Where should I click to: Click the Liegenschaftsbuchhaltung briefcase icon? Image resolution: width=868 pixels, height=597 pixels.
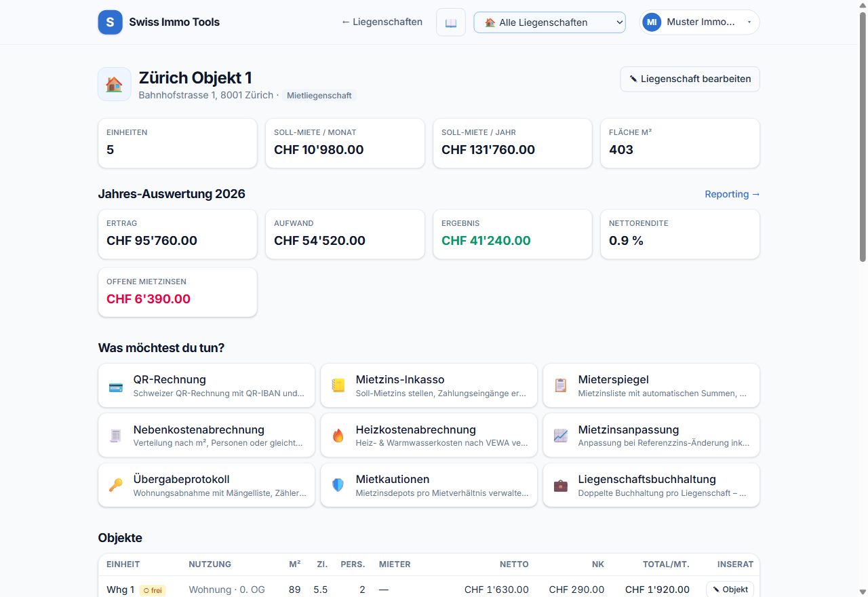click(x=561, y=486)
